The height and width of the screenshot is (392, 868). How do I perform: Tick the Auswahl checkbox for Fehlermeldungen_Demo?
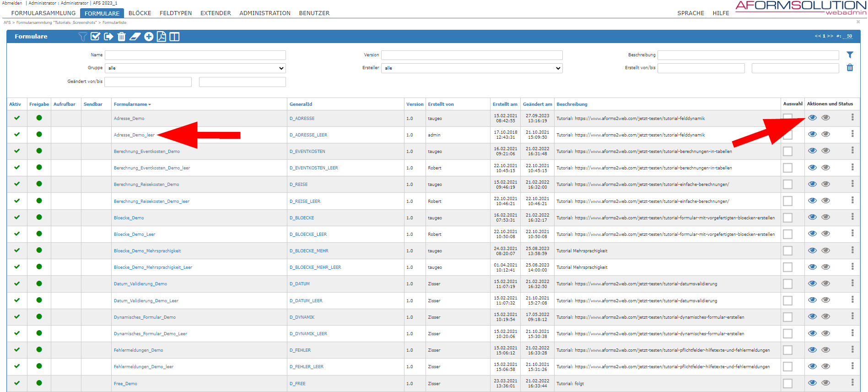(787, 350)
